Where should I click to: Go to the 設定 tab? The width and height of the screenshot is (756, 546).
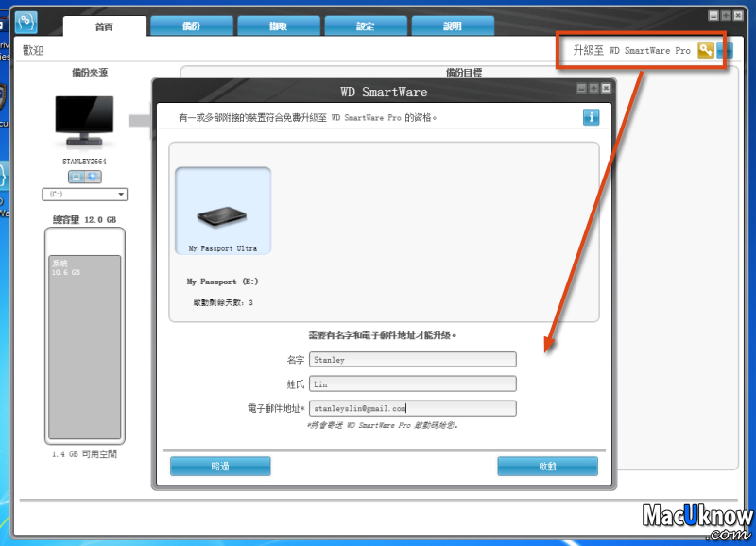(365, 26)
